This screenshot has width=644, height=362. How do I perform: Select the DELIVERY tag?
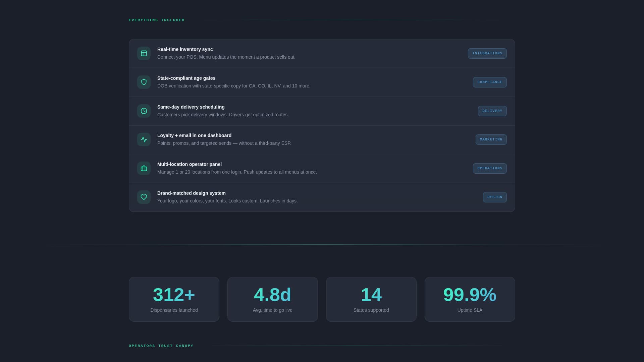(x=492, y=111)
